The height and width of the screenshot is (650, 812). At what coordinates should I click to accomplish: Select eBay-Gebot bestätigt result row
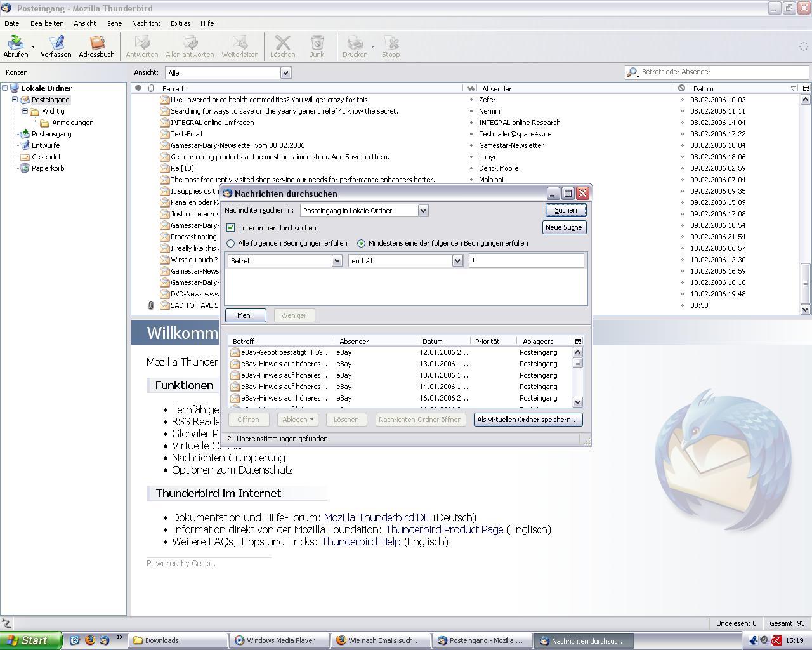pos(400,352)
